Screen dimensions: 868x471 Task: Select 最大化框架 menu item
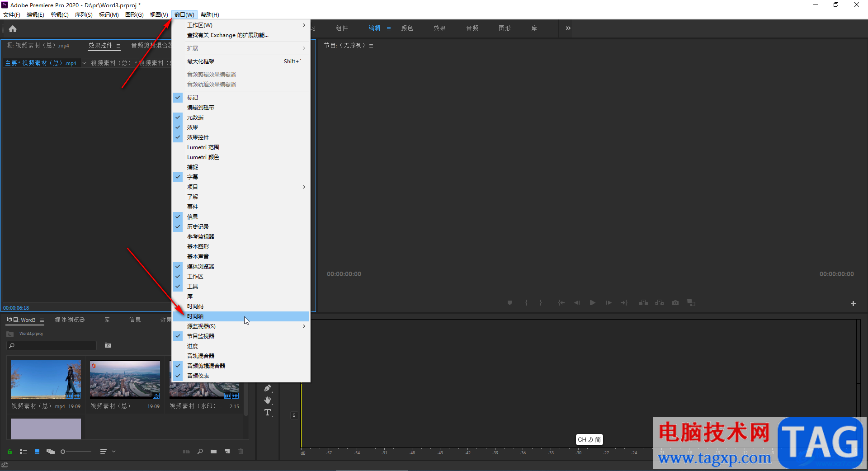[241, 61]
